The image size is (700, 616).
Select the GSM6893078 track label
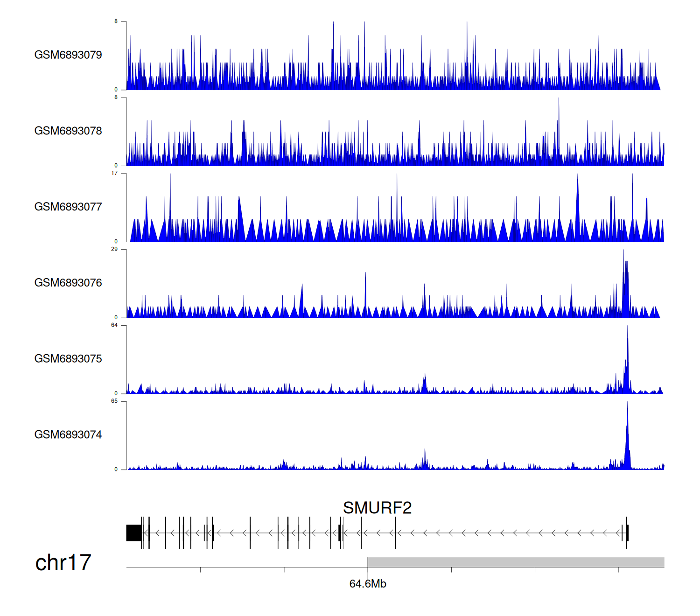tap(68, 131)
